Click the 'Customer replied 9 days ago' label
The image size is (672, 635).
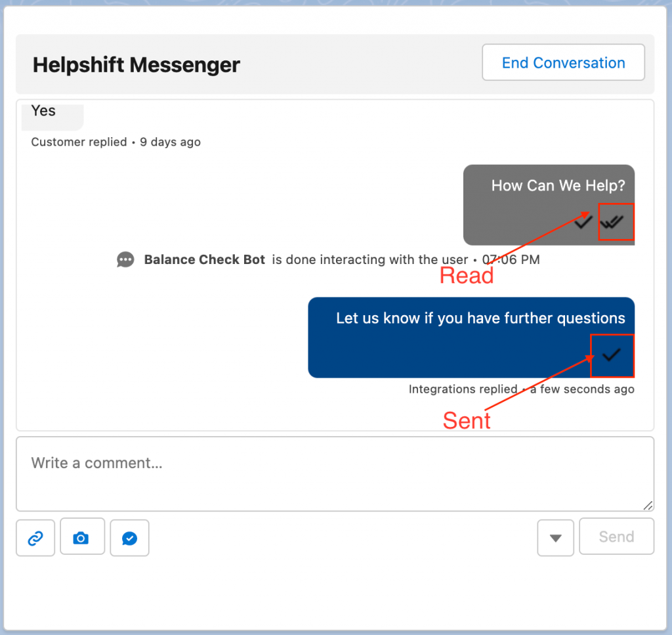coord(116,142)
